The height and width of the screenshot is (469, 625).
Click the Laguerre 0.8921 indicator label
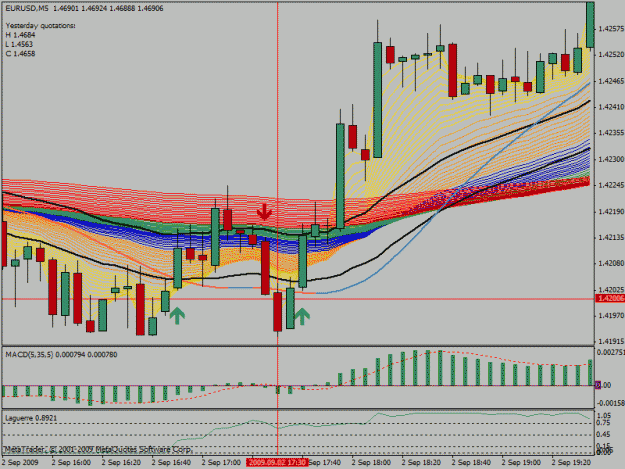click(31, 418)
